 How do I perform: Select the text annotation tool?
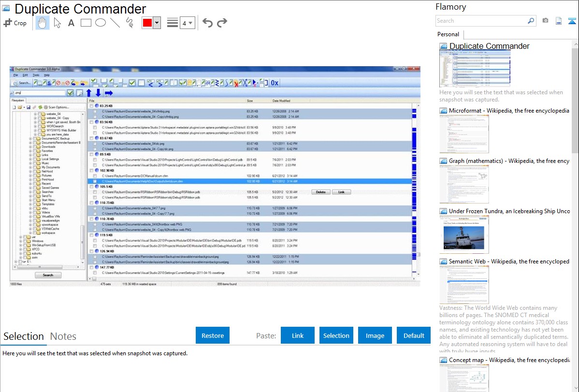71,23
